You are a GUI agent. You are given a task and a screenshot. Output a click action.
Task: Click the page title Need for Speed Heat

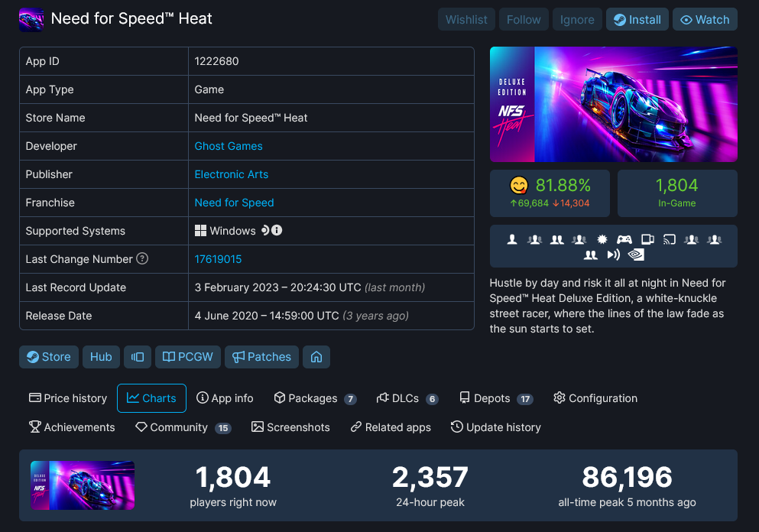131,19
